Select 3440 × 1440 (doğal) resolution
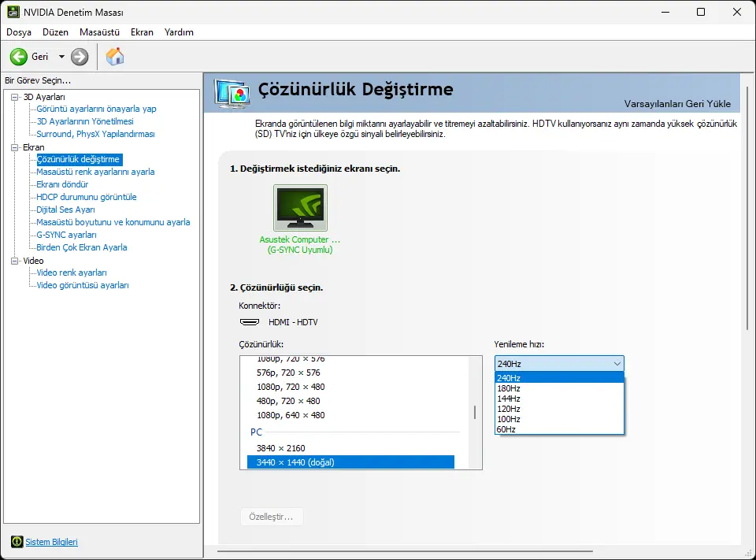 point(350,462)
